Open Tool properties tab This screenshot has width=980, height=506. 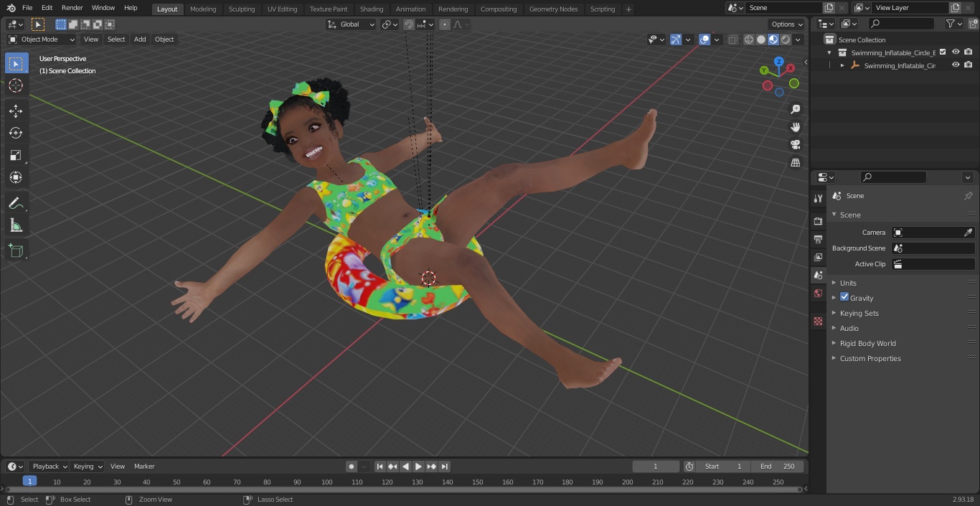[x=818, y=198]
